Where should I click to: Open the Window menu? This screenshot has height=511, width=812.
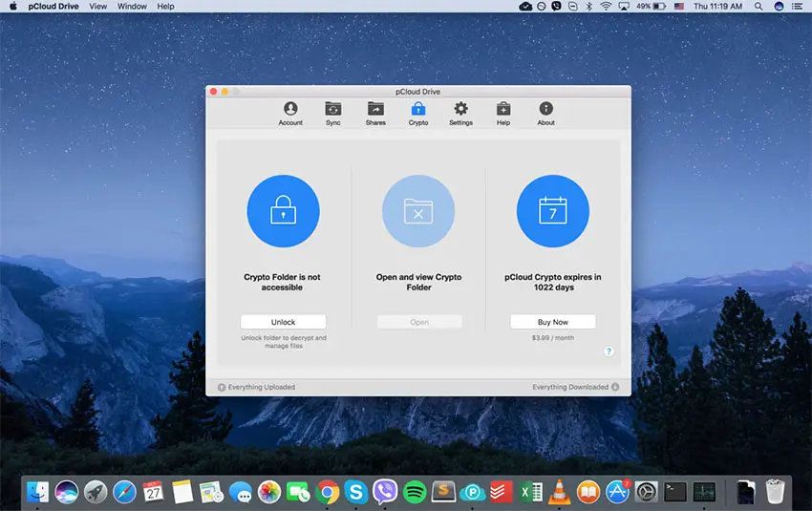tap(132, 7)
